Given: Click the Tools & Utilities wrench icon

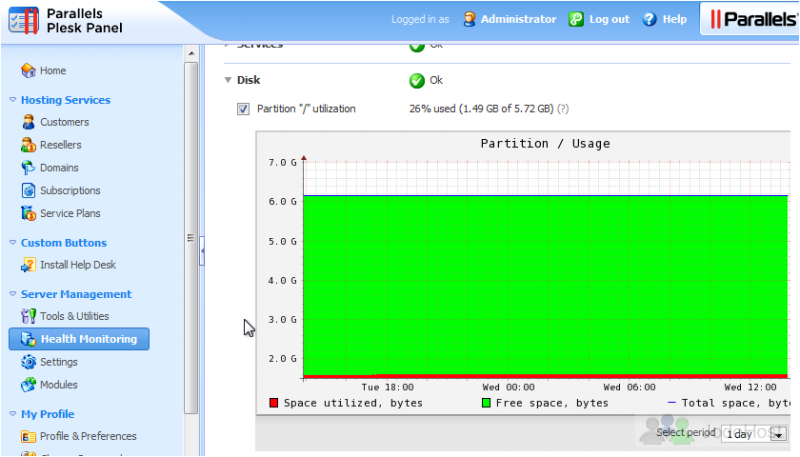Looking at the screenshot, I should 28,316.
